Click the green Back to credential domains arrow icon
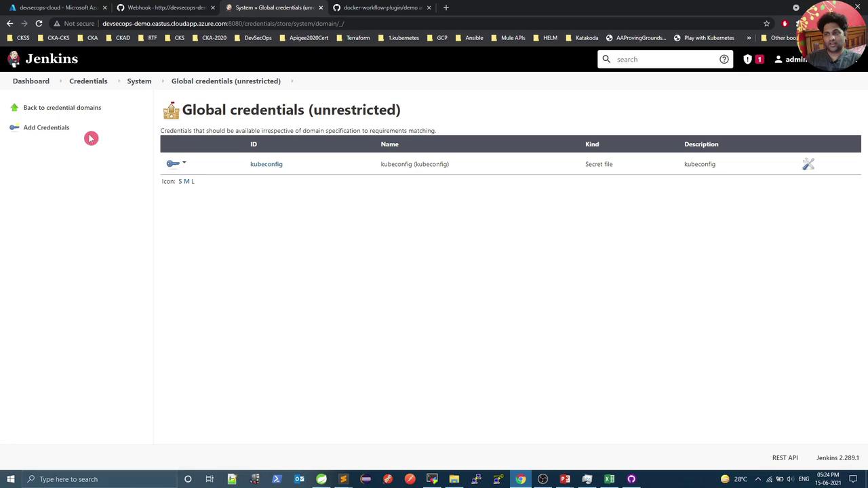The width and height of the screenshot is (868, 488). pyautogui.click(x=14, y=108)
